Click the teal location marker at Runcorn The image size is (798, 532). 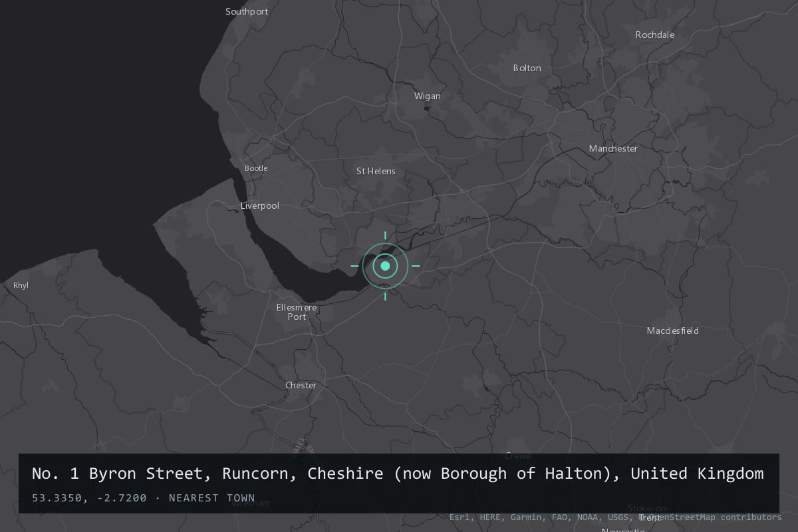385,266
